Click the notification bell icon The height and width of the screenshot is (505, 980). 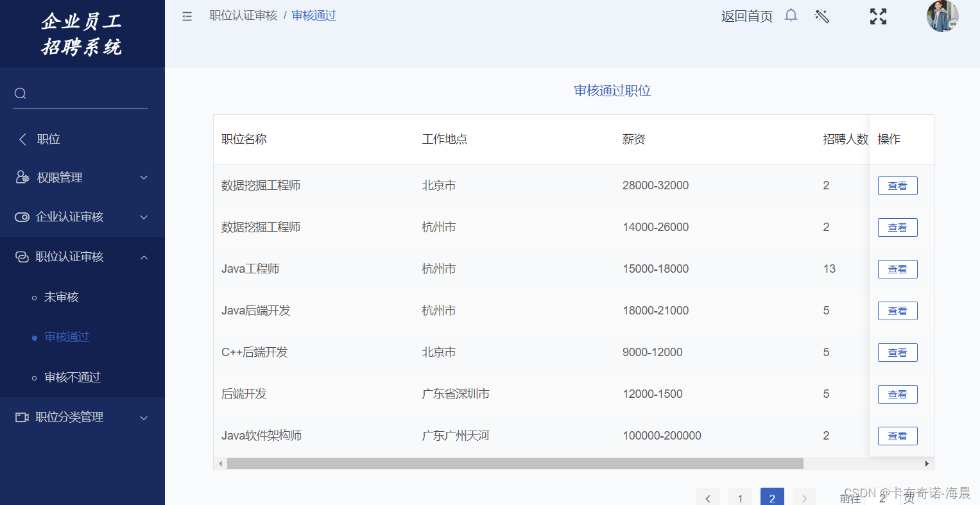791,15
